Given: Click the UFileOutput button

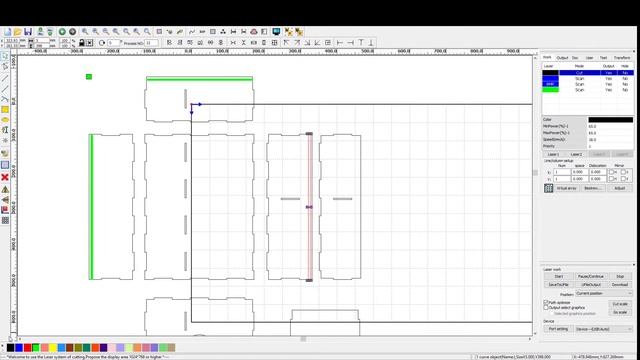Looking at the screenshot, I should pos(591,284).
